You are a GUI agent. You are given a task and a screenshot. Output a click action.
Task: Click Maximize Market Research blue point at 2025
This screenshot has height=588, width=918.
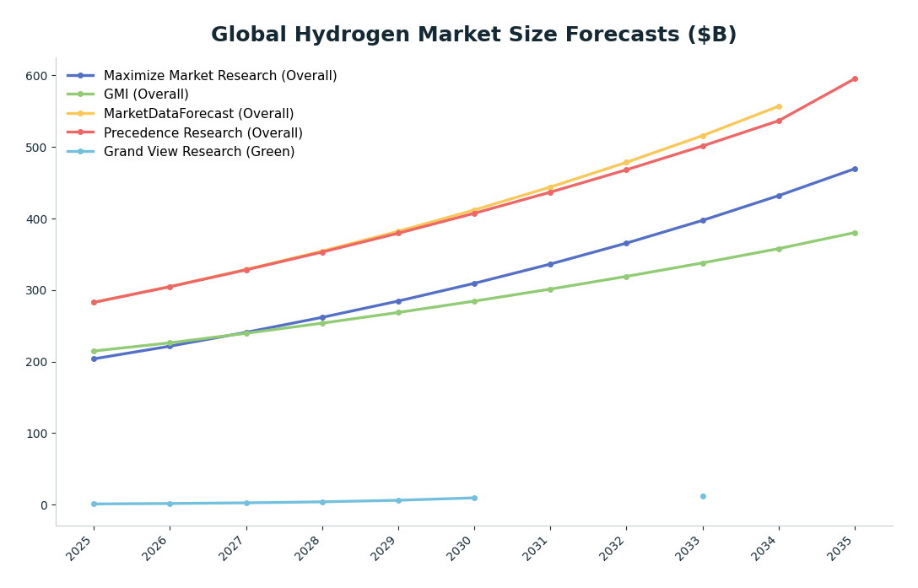(x=94, y=359)
